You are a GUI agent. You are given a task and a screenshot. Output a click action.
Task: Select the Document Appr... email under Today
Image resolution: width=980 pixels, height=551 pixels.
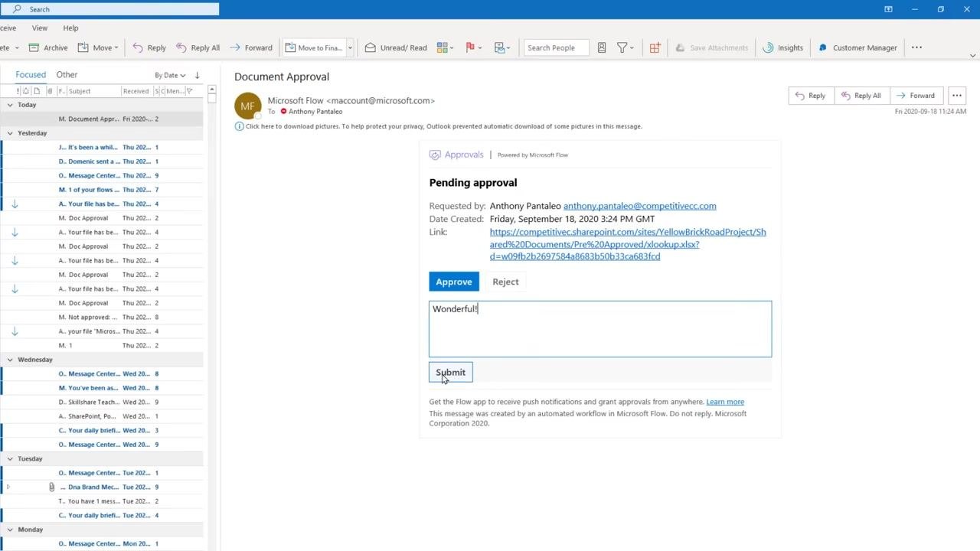click(x=103, y=119)
